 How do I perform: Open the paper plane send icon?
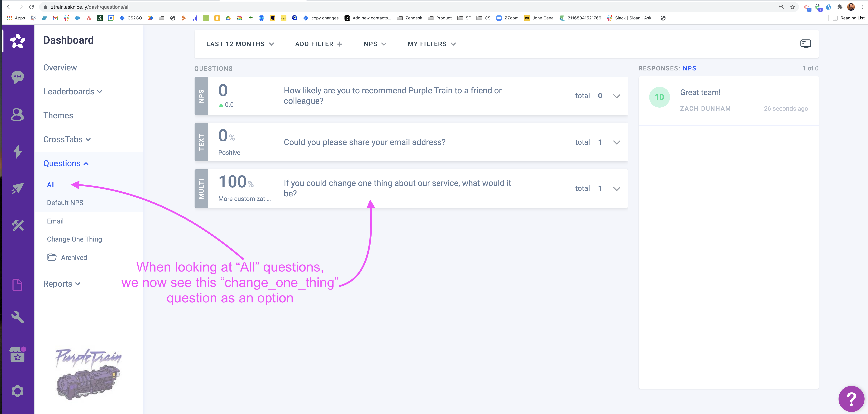click(x=18, y=188)
